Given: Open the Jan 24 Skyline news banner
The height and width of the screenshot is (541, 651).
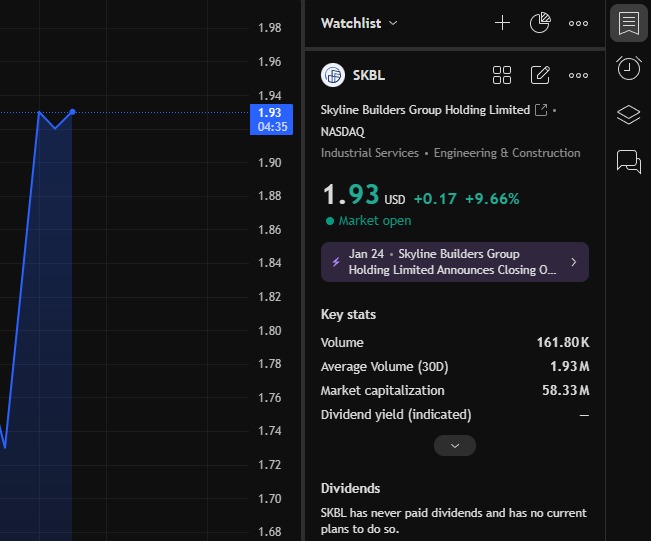Looking at the screenshot, I should pos(455,262).
